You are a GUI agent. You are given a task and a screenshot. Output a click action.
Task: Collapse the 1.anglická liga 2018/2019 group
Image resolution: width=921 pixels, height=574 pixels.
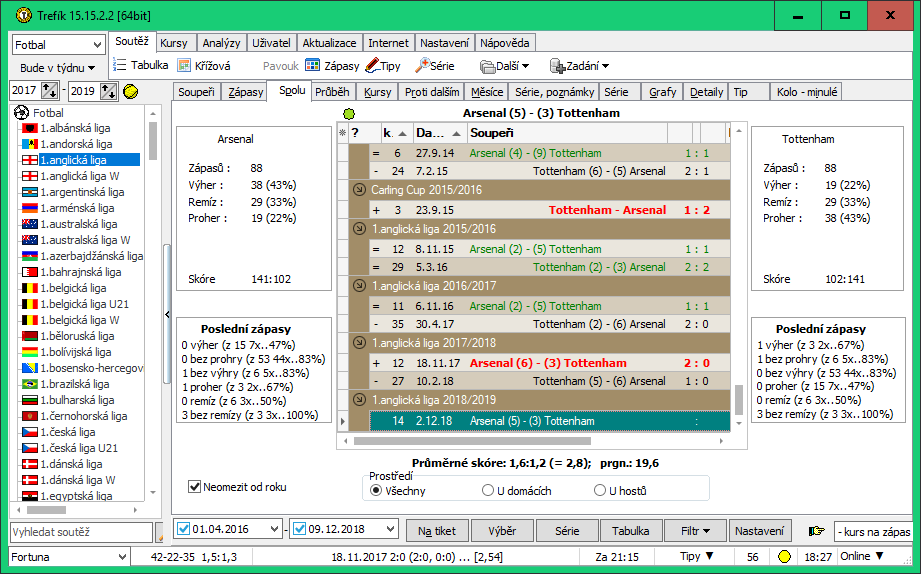[359, 400]
